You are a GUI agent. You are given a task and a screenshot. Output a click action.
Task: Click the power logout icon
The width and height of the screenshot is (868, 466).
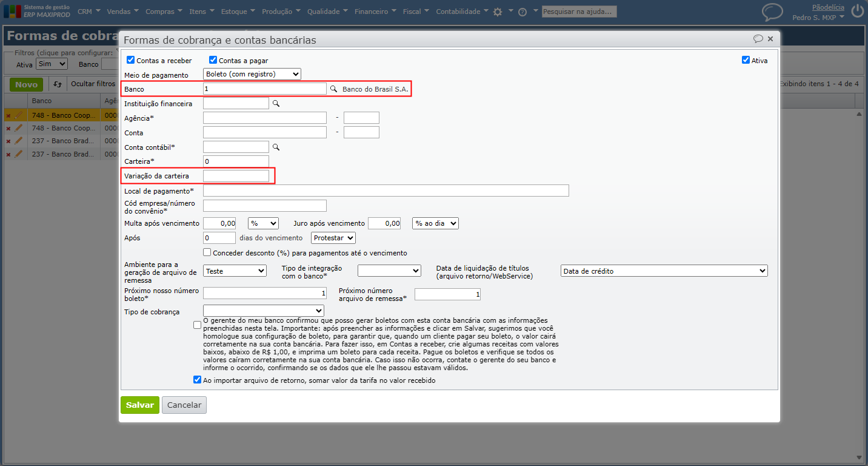click(857, 11)
